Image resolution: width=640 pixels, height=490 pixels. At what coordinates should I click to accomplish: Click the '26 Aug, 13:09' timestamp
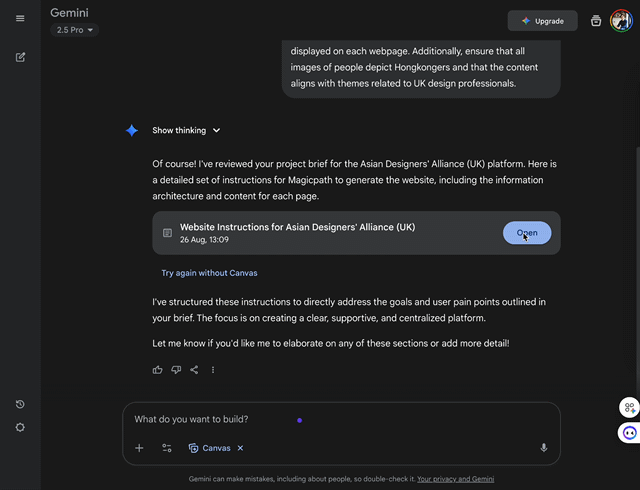204,240
